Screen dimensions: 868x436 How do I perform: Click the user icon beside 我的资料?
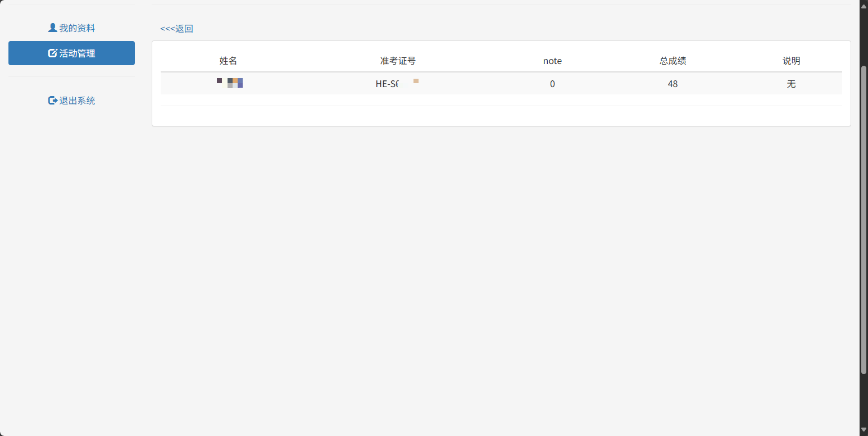pyautogui.click(x=52, y=28)
